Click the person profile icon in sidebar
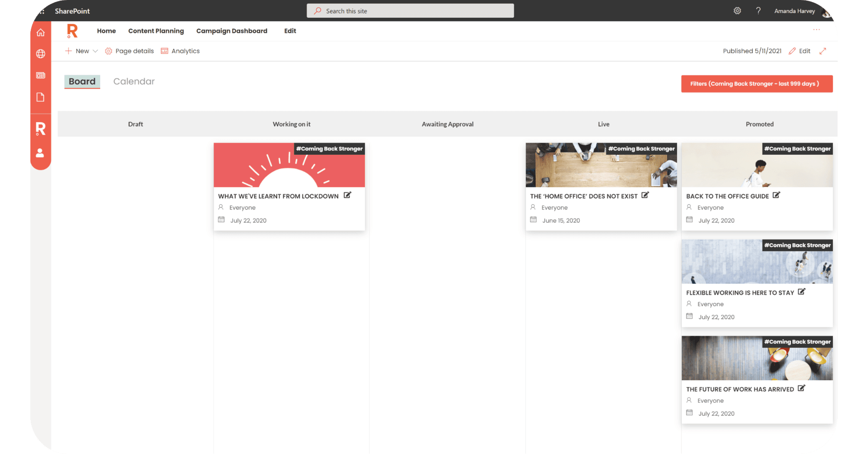Screen dimensions: 868x454 pyautogui.click(x=40, y=153)
